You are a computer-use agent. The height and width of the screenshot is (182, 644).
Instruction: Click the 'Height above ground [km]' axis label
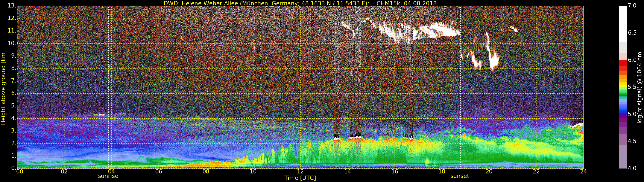3,88
